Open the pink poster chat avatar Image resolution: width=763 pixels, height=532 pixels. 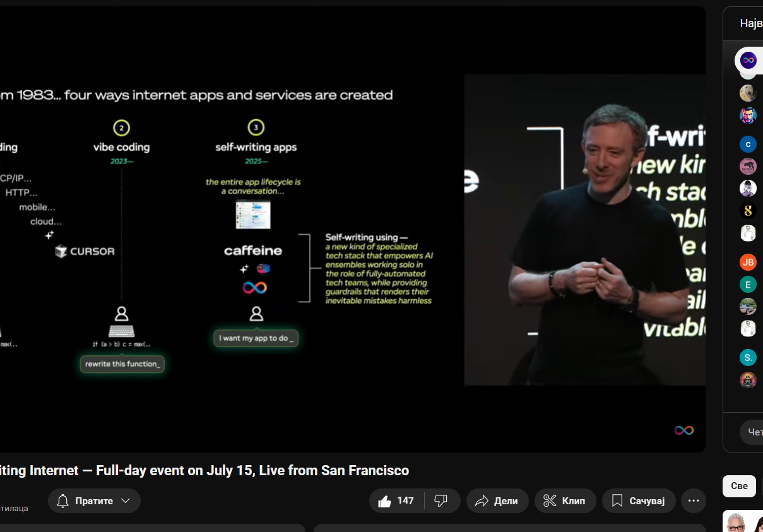click(748, 166)
